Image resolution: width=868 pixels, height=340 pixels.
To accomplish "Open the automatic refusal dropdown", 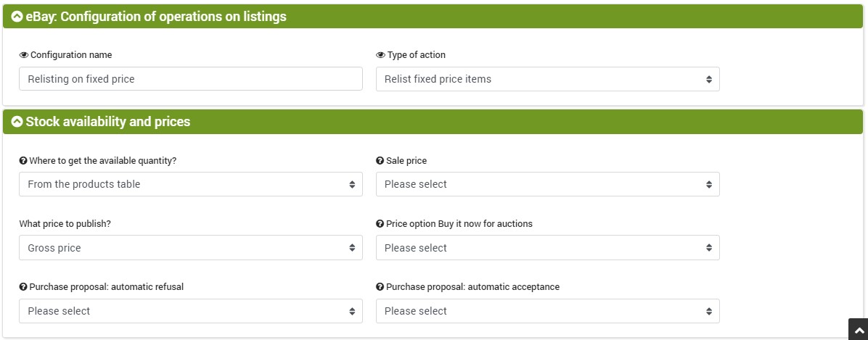I will pyautogui.click(x=191, y=311).
